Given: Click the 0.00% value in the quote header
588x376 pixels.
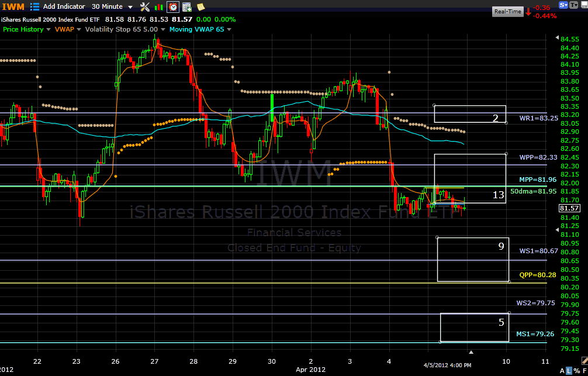Looking at the screenshot, I should [x=225, y=19].
